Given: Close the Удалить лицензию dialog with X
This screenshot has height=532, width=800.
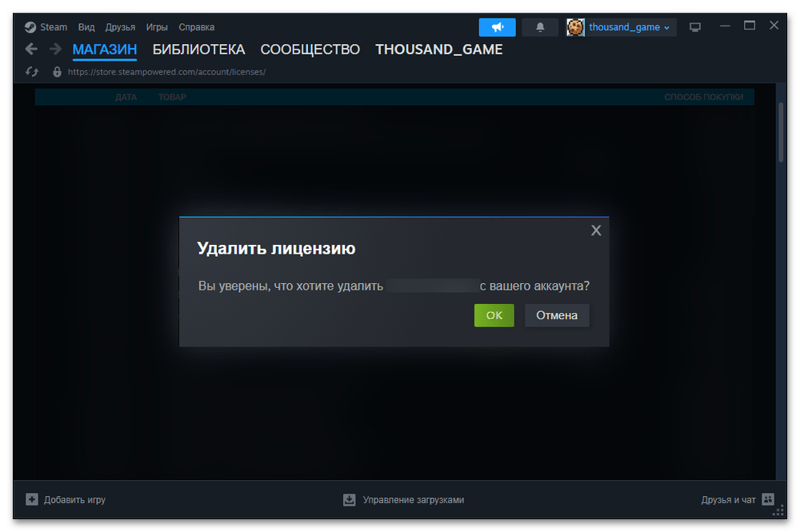Looking at the screenshot, I should coord(595,230).
